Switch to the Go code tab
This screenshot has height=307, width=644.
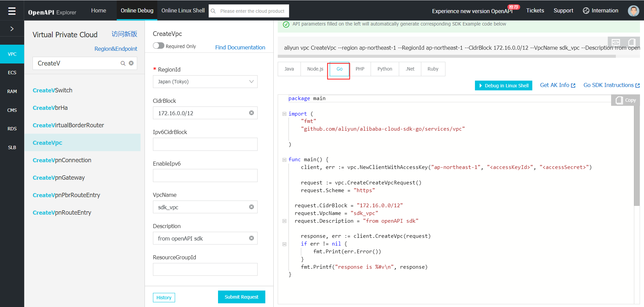(x=339, y=69)
